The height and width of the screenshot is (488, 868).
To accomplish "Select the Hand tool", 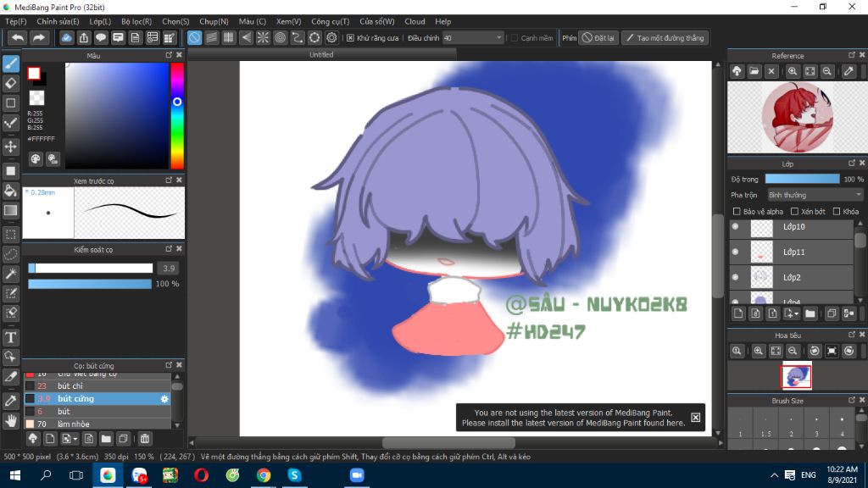I will click(x=11, y=420).
